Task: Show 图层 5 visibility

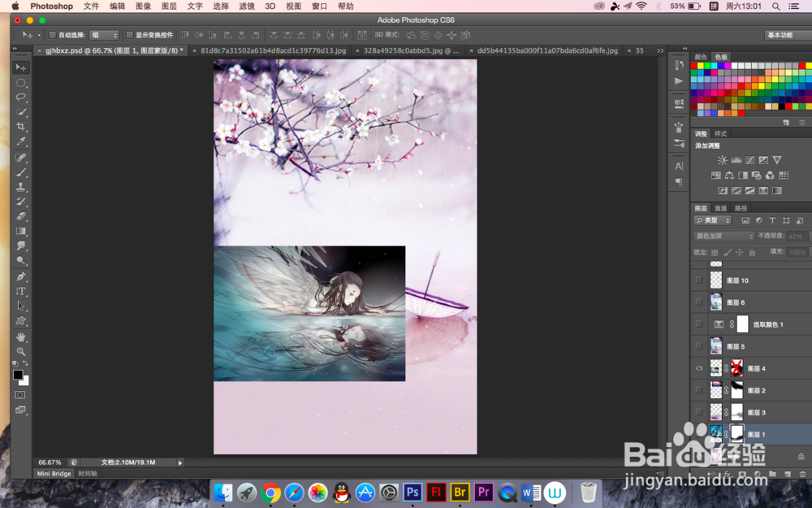Action: (699, 346)
